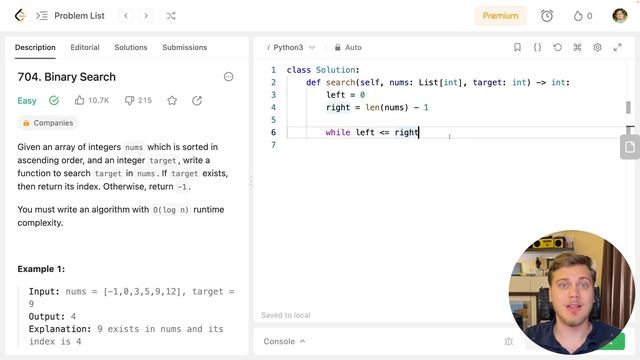The width and height of the screenshot is (640, 360).
Task: Switch to the Description tab
Action: 35,47
